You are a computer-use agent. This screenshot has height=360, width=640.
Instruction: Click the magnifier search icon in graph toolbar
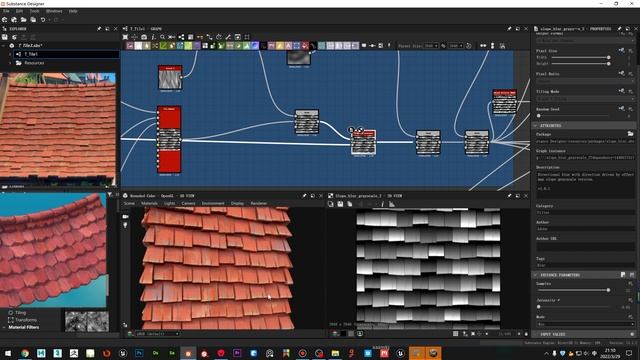point(162,37)
